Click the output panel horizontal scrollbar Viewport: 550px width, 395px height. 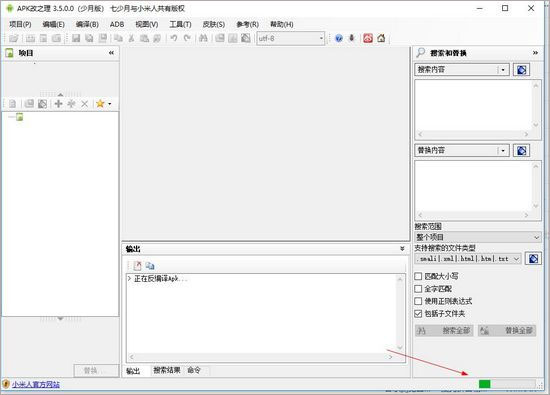pos(261,357)
